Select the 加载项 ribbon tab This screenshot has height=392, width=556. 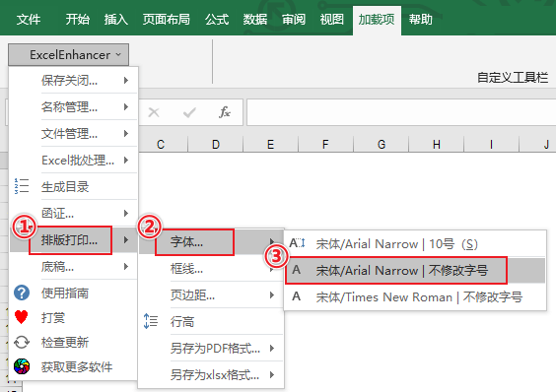tap(377, 20)
